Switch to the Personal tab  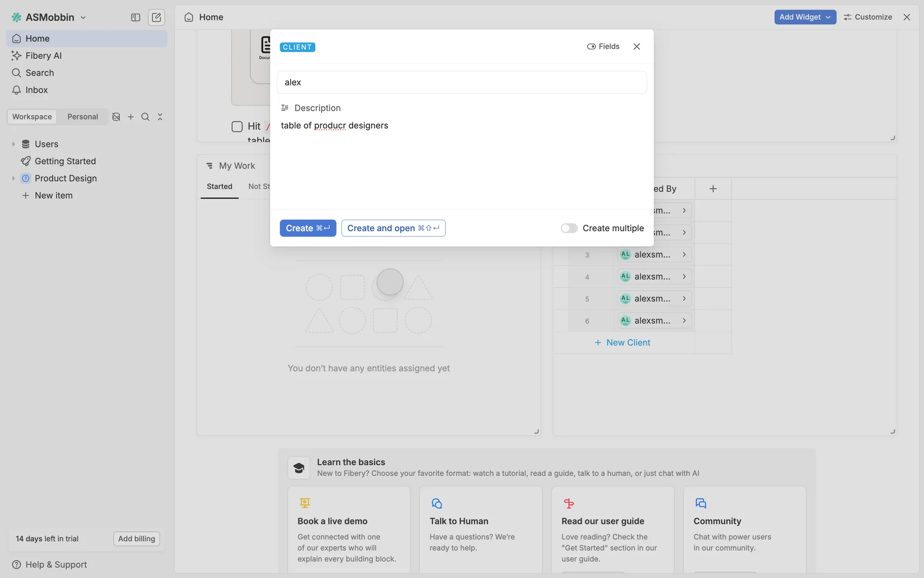coord(82,117)
